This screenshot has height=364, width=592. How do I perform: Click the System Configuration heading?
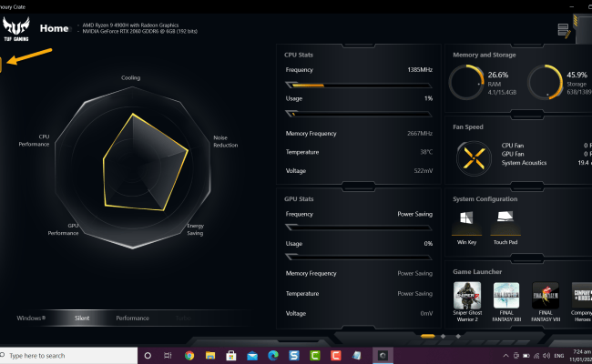point(485,198)
